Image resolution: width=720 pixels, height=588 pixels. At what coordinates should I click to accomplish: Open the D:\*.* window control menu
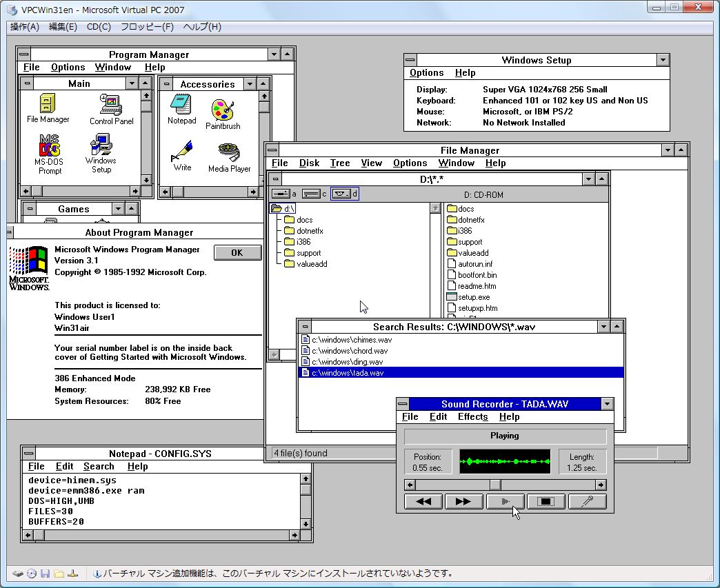pos(275,179)
